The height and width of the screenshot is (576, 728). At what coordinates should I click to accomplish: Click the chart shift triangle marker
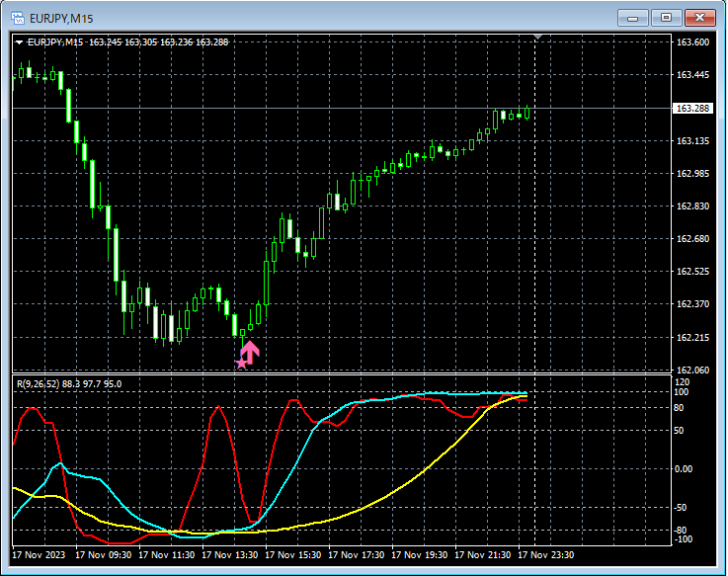pos(537,37)
